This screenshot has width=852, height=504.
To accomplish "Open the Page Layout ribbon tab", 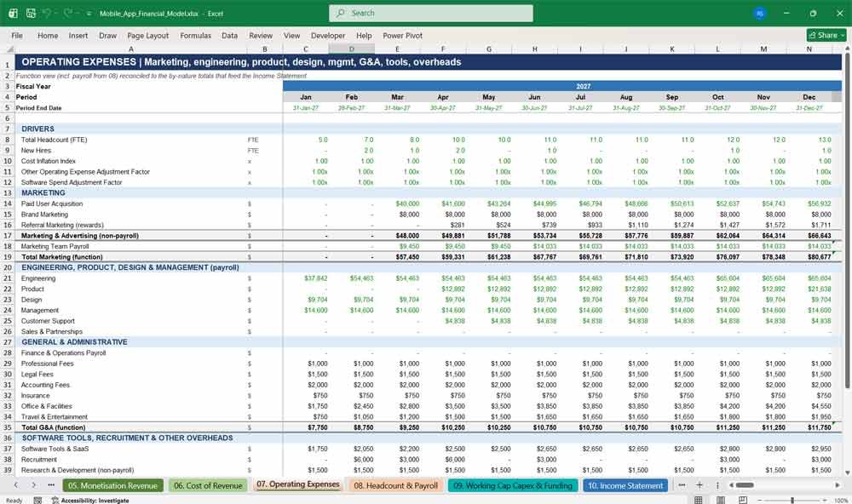I will coord(147,35).
